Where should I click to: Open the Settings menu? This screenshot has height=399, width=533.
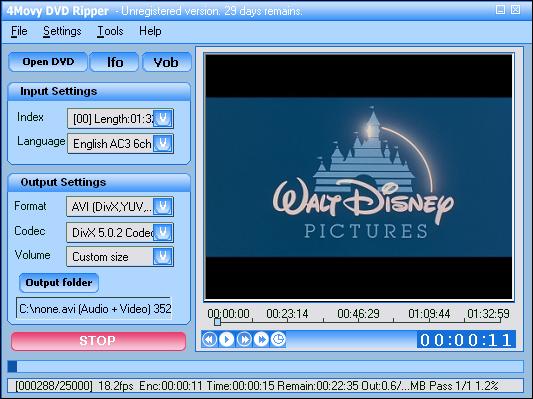[62, 31]
